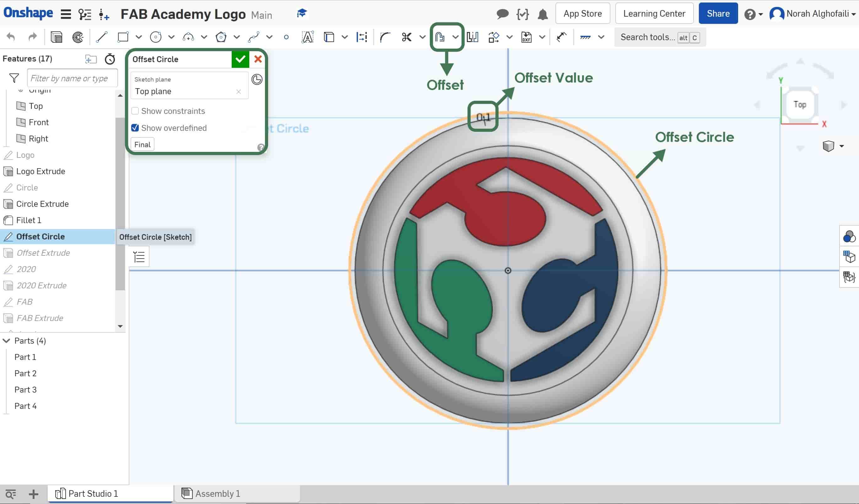
Task: Open the Norah Alghofaili account menu
Action: coord(813,14)
